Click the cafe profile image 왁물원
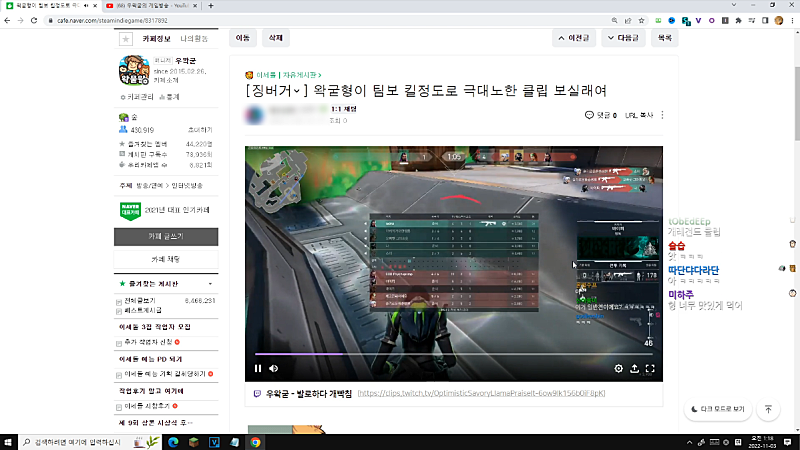The image size is (800, 450). tap(134, 70)
